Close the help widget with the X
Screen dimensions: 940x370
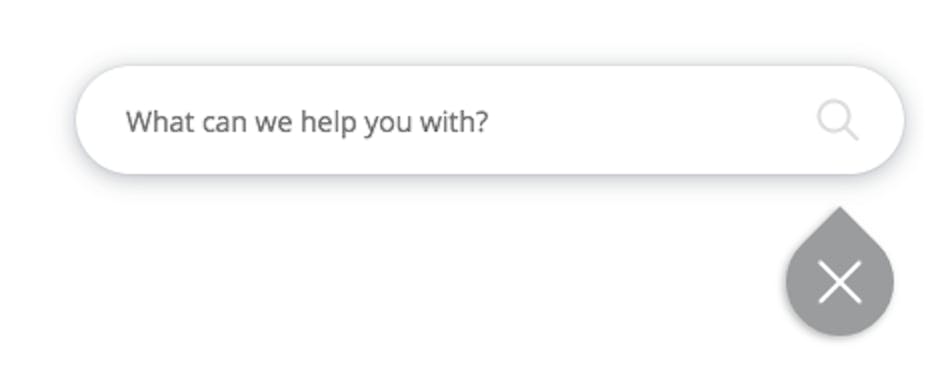pyautogui.click(x=839, y=281)
